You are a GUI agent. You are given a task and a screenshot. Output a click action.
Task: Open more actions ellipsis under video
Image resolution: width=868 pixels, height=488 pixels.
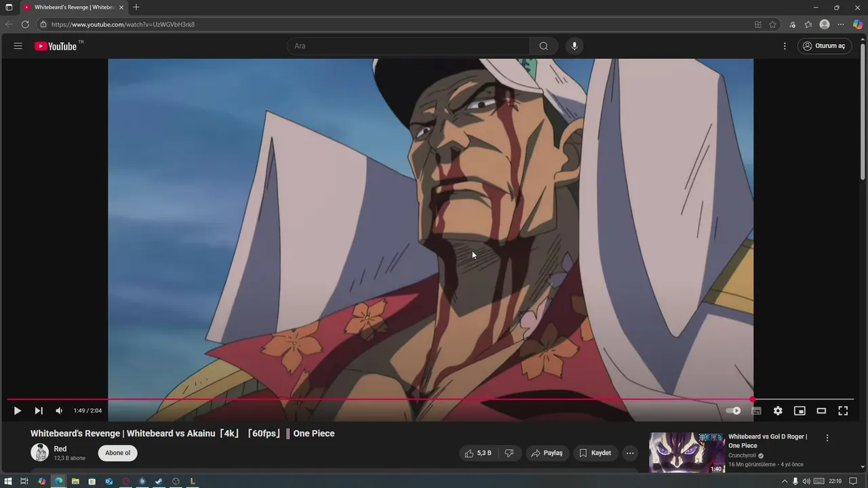[x=630, y=453]
